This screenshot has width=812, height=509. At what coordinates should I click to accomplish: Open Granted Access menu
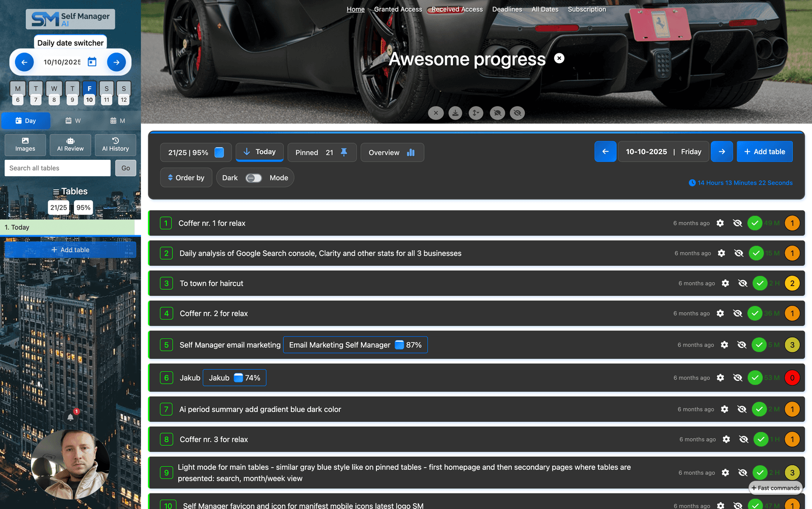point(398,9)
